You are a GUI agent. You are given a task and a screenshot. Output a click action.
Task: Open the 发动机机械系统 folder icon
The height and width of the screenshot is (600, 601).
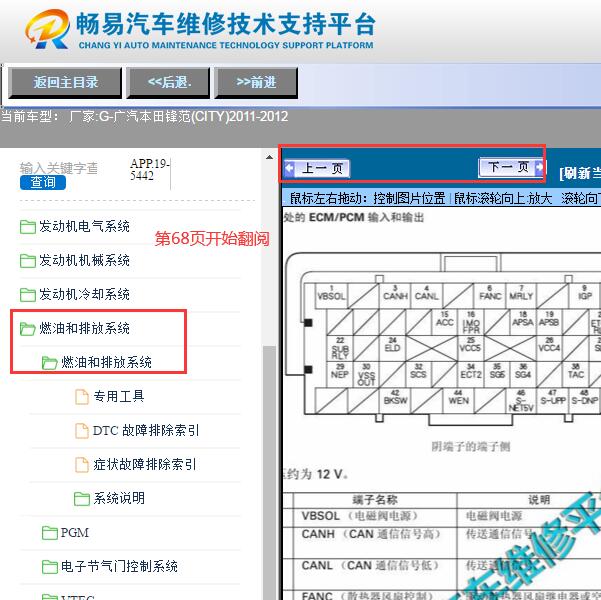[28, 261]
